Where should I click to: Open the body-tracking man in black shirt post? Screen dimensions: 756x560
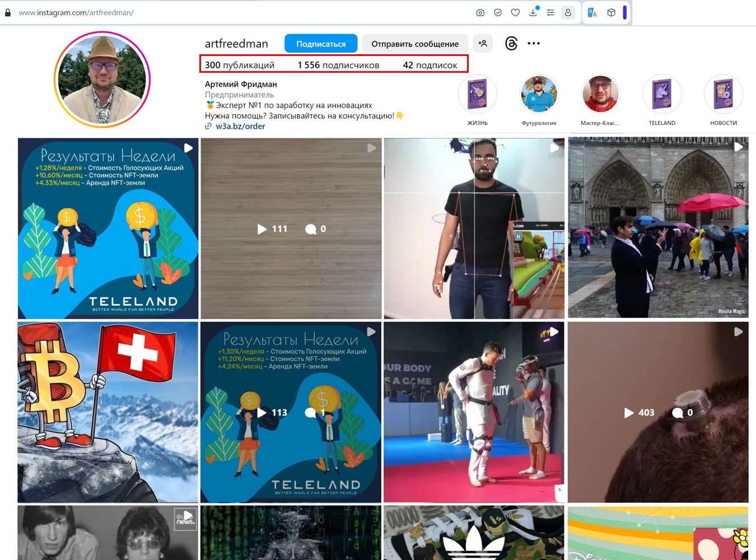[x=474, y=228]
